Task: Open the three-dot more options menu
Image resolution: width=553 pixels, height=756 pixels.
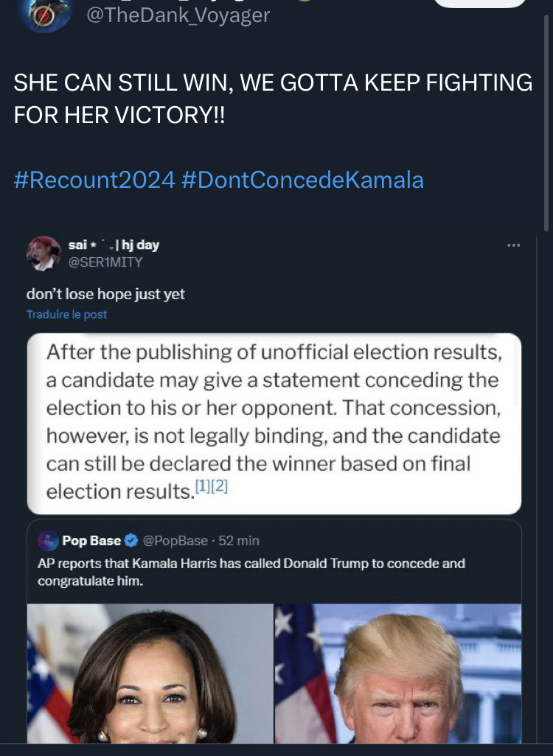Action: tap(513, 245)
